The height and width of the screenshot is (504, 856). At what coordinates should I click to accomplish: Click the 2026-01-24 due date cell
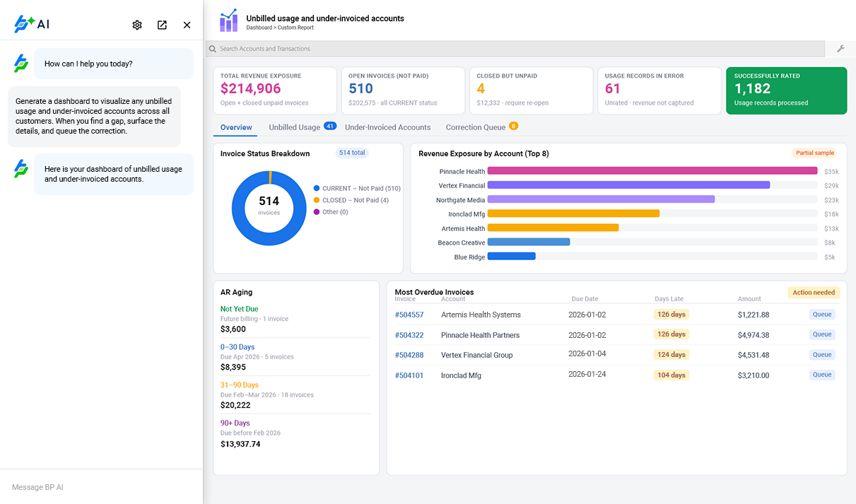tap(587, 375)
